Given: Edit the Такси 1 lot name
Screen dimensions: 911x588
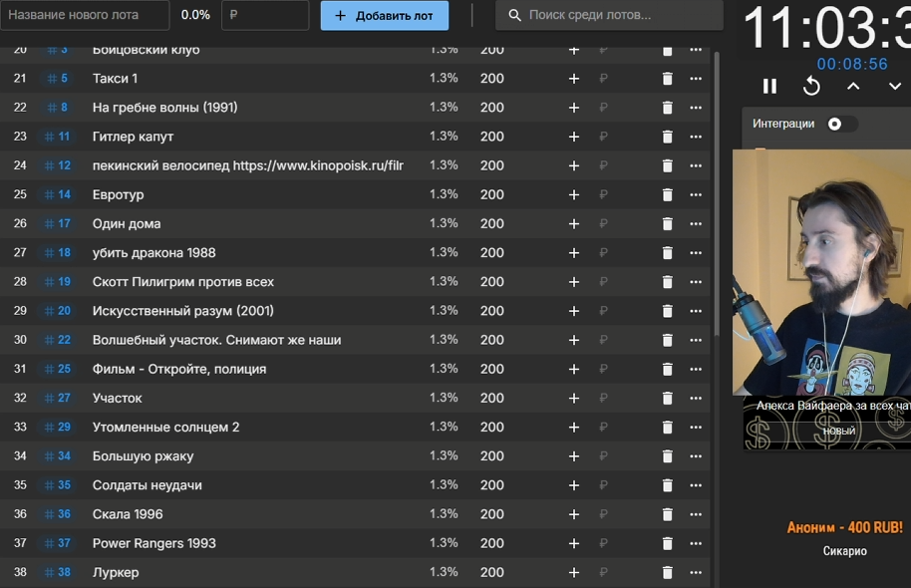Looking at the screenshot, I should (x=115, y=79).
